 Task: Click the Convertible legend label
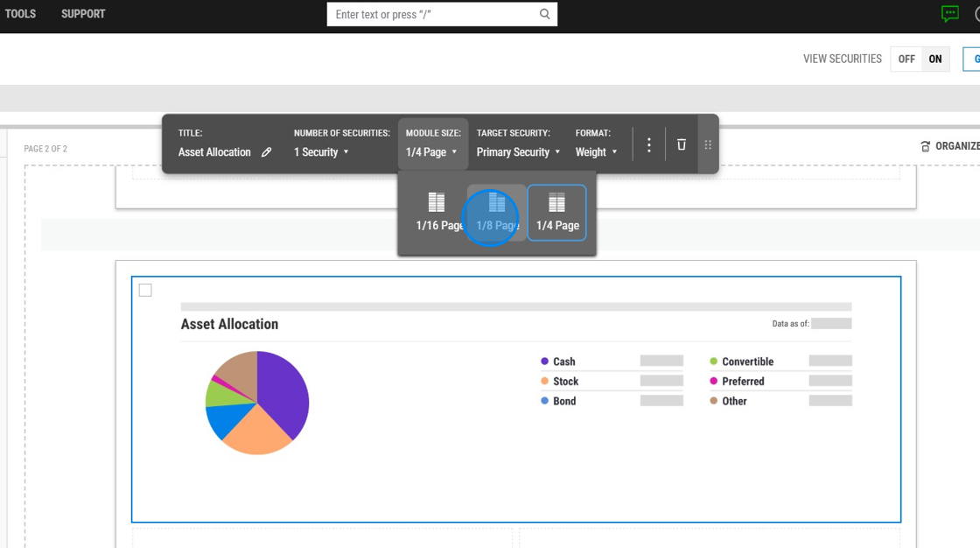747,362
